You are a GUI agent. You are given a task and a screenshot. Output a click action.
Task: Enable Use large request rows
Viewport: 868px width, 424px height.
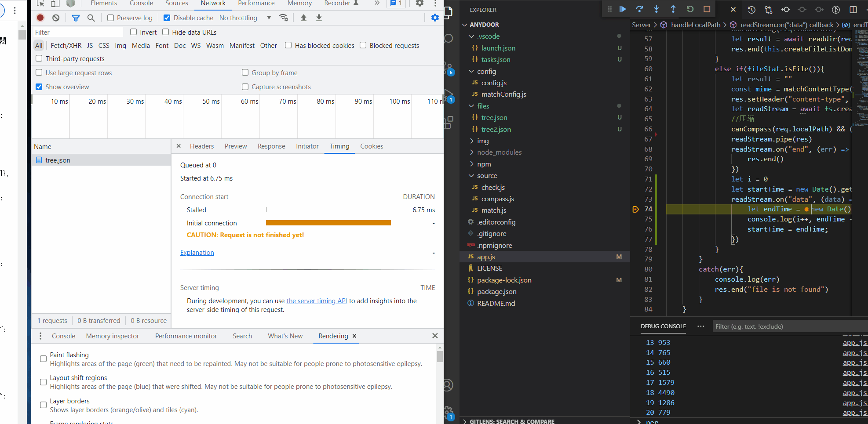point(39,72)
